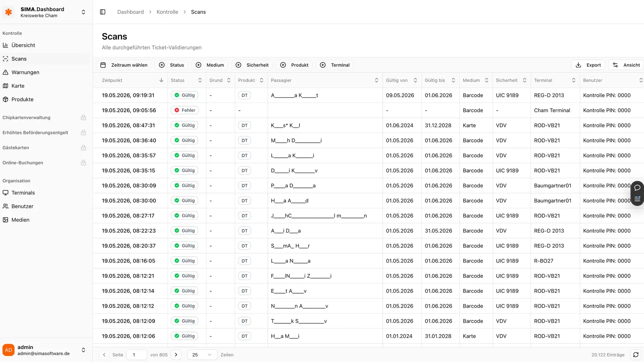Focus the page number input field
This screenshot has width=644, height=362.
[136, 355]
